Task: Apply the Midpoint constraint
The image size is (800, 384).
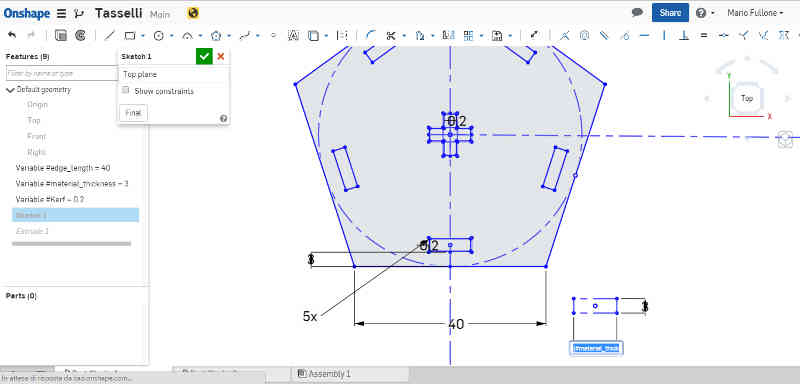Action: pyautogui.click(x=723, y=36)
